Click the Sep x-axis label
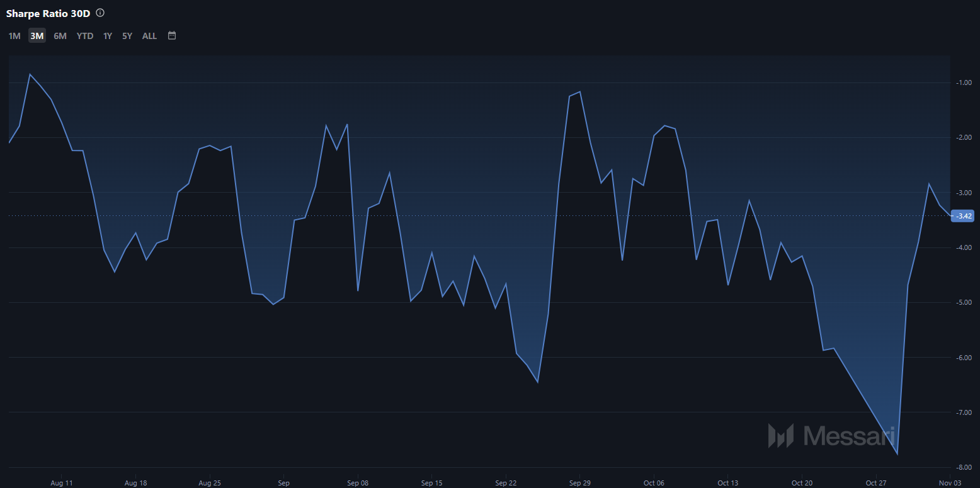The width and height of the screenshot is (980, 488). click(x=283, y=483)
